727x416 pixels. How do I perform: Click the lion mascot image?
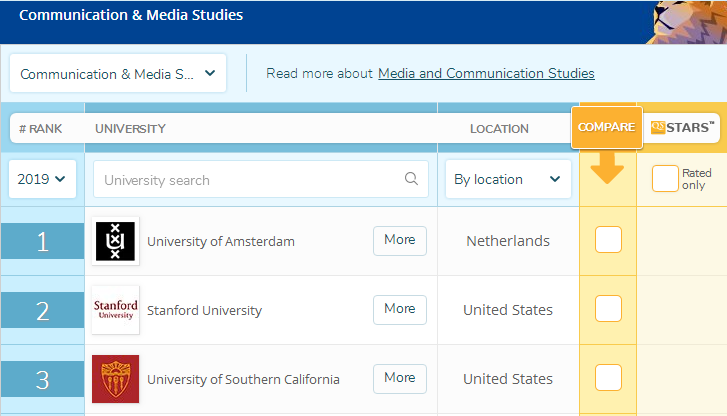tap(690, 20)
